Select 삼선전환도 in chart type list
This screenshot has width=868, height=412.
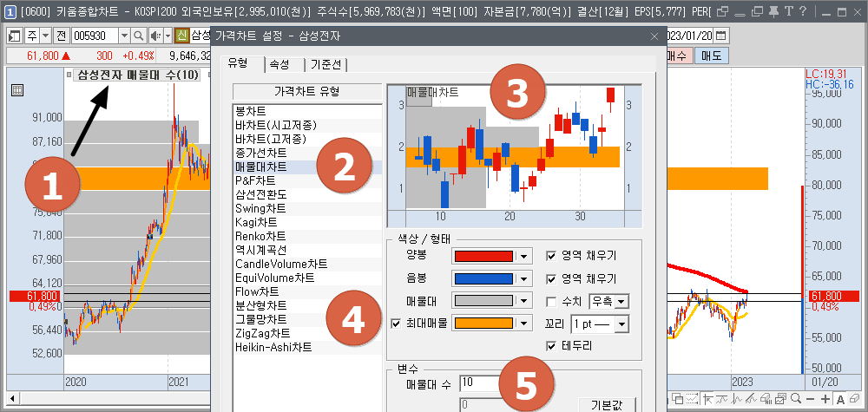(x=307, y=194)
